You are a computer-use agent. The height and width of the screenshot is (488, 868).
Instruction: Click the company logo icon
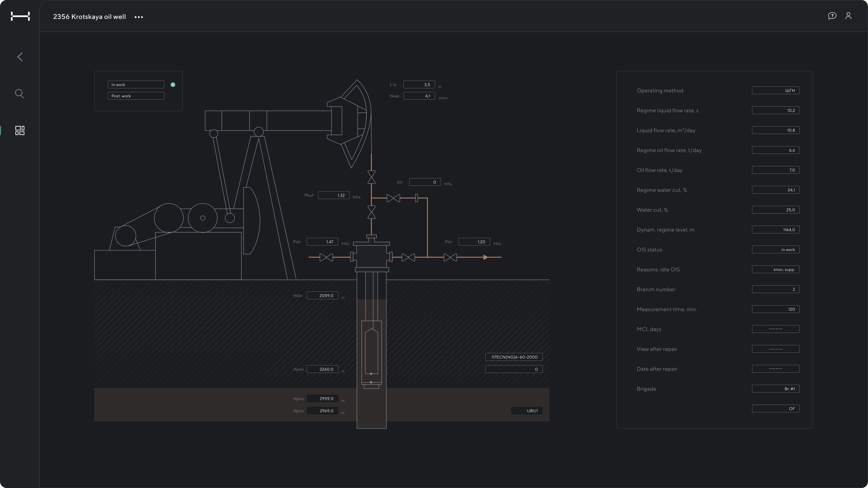(20, 16)
